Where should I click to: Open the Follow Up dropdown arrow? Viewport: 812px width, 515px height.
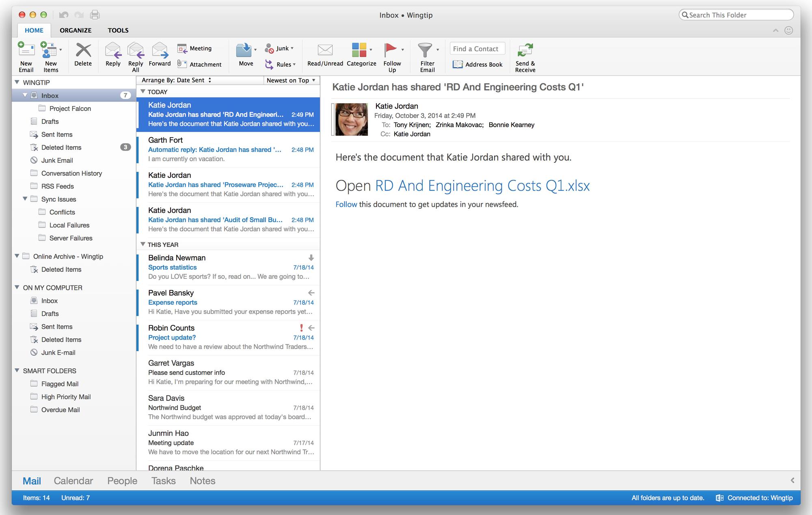coord(402,50)
